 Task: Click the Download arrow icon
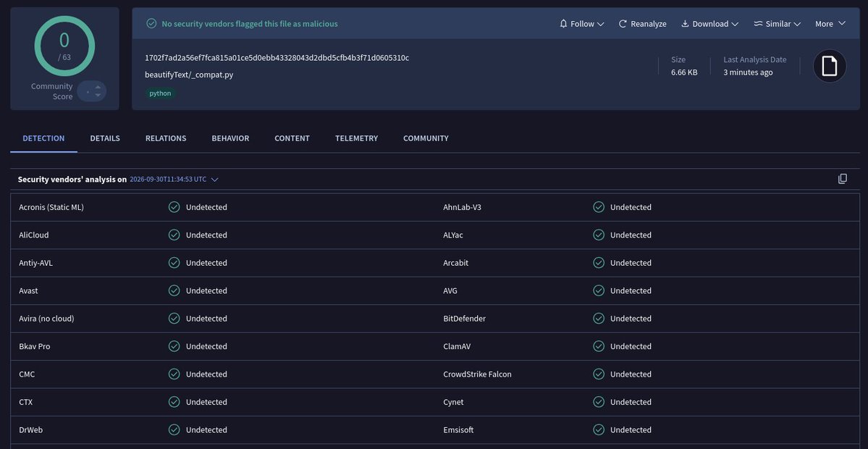point(685,24)
